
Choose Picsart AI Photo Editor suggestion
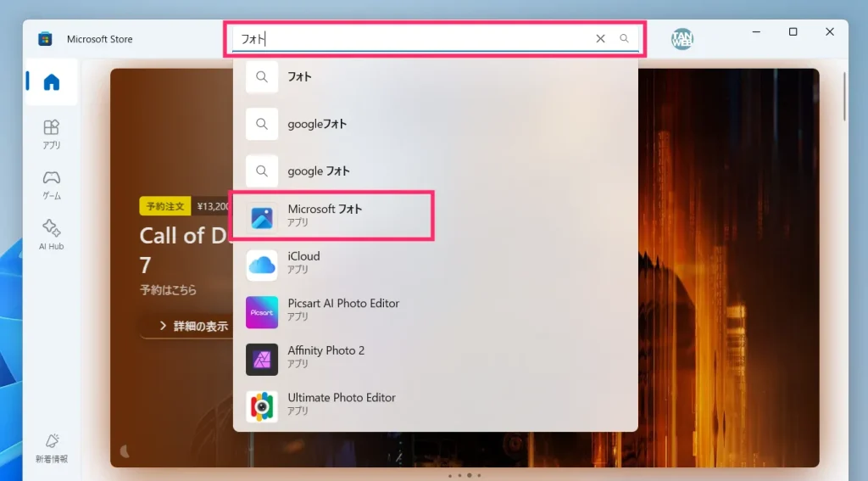435,310
